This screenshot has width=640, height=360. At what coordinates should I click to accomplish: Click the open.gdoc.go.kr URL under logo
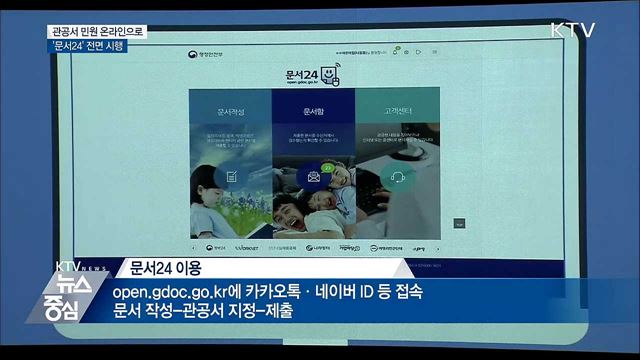[302, 82]
